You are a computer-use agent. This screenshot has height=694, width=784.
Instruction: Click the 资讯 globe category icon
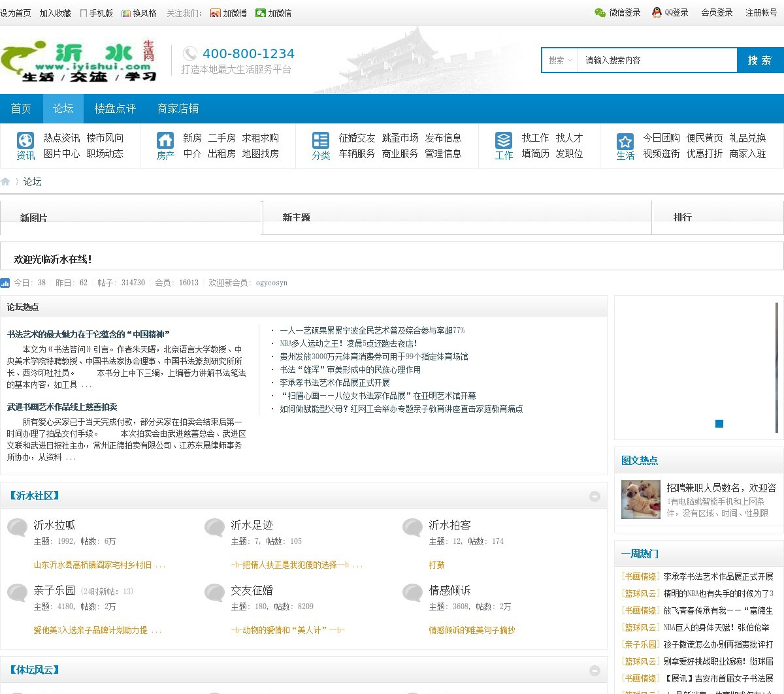pos(25,140)
